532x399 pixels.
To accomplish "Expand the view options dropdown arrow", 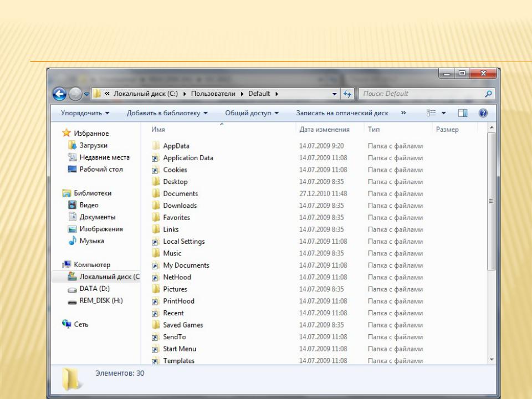I will pyautogui.click(x=444, y=113).
